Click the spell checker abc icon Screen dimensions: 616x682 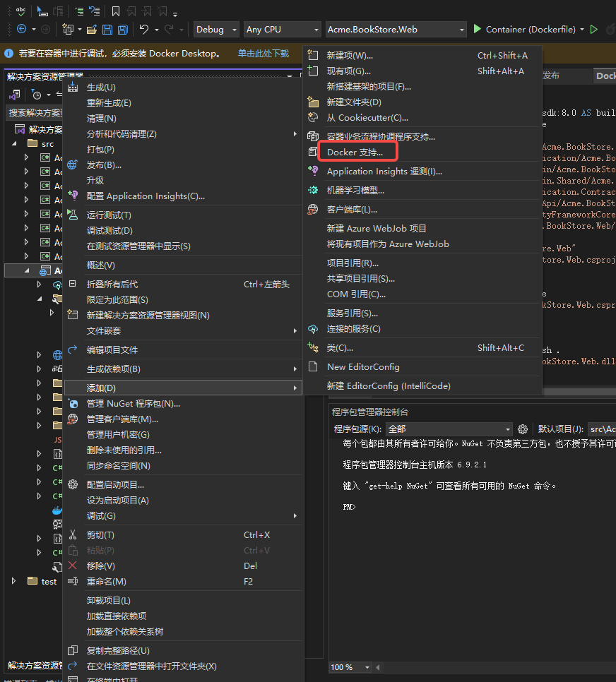20,11
